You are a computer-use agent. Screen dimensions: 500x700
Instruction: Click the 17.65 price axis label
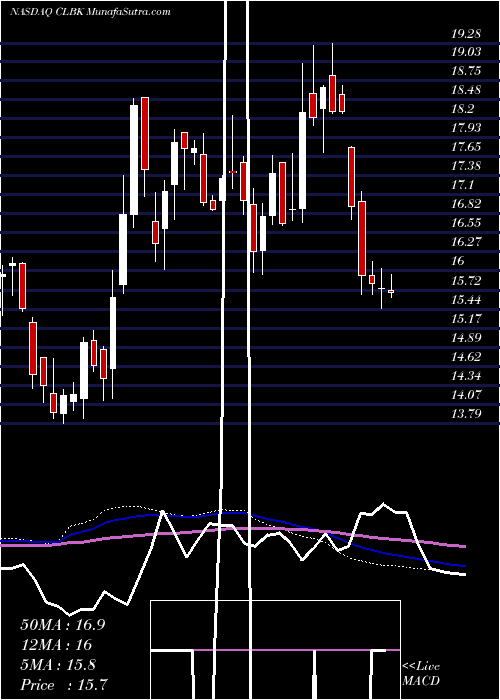466,147
